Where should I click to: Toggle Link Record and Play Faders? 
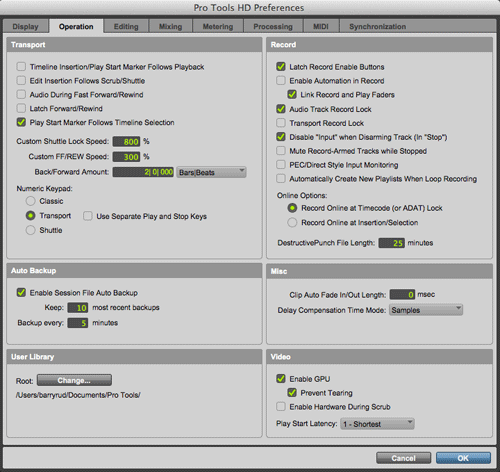tap(292, 95)
